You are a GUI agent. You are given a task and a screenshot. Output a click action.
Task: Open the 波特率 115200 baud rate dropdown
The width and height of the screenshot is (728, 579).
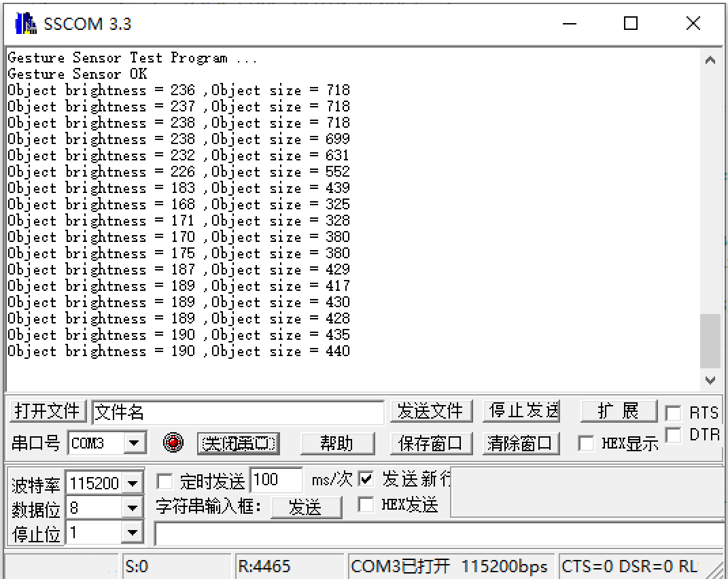(x=133, y=483)
